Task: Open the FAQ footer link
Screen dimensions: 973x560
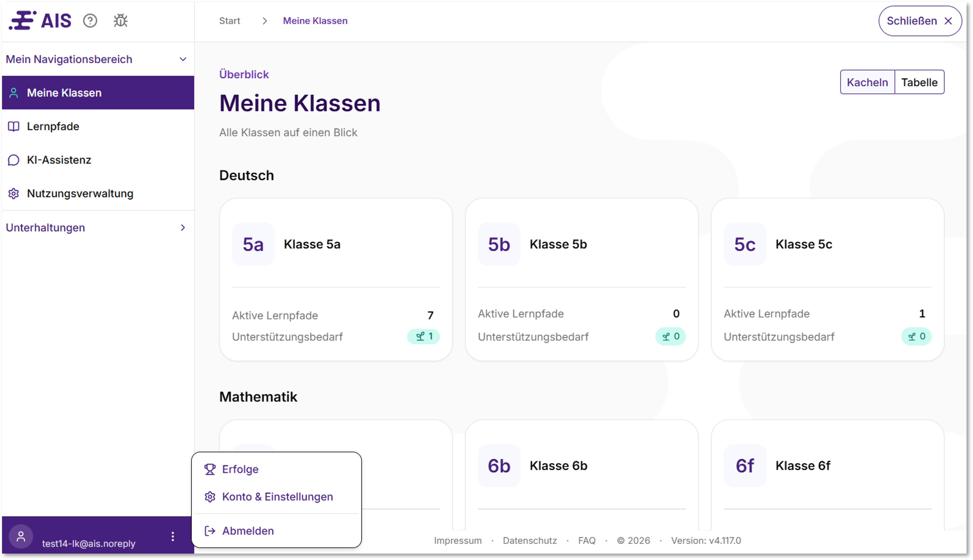Action: [x=586, y=540]
